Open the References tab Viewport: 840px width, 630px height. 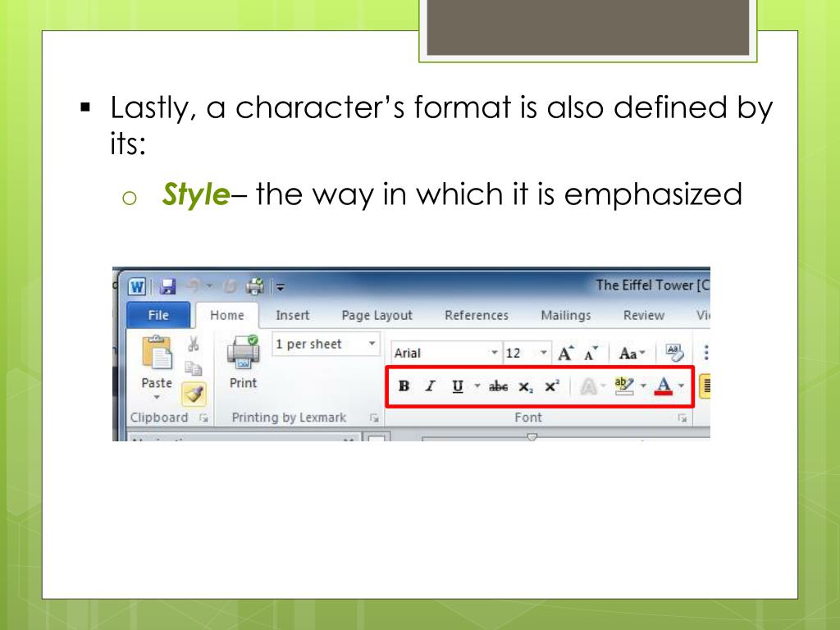477,315
